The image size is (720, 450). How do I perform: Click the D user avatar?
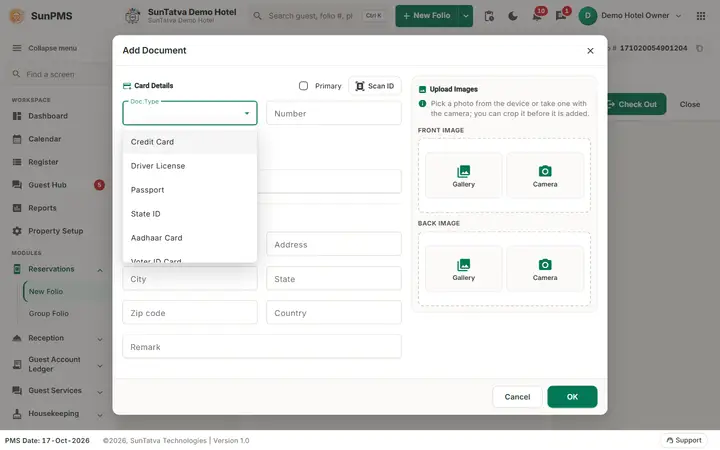[587, 16]
